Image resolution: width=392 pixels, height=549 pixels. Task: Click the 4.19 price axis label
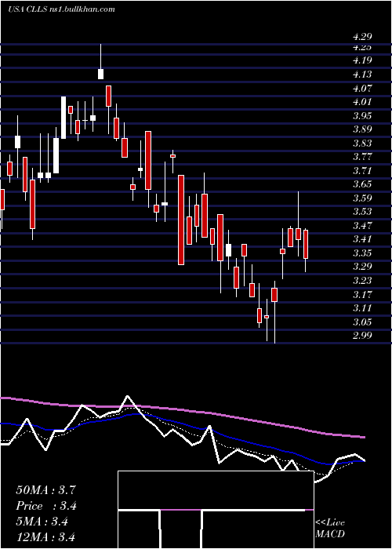pos(362,60)
